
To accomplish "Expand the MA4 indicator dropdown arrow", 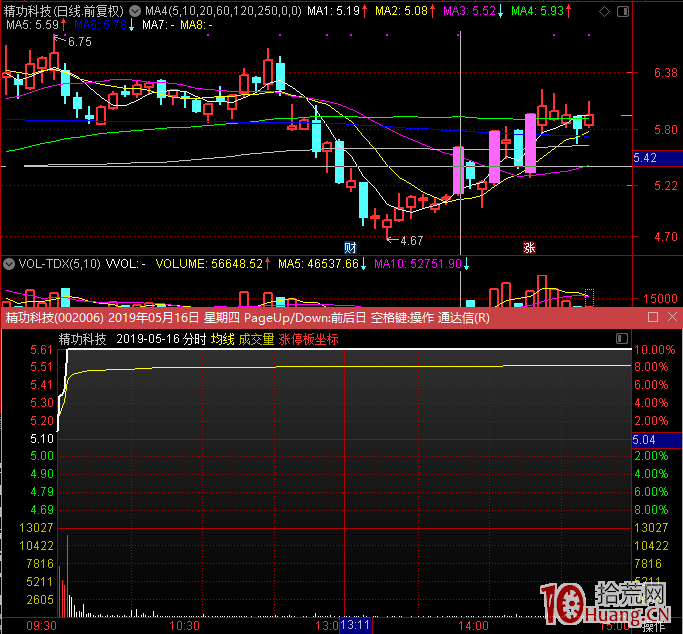I will (135, 11).
